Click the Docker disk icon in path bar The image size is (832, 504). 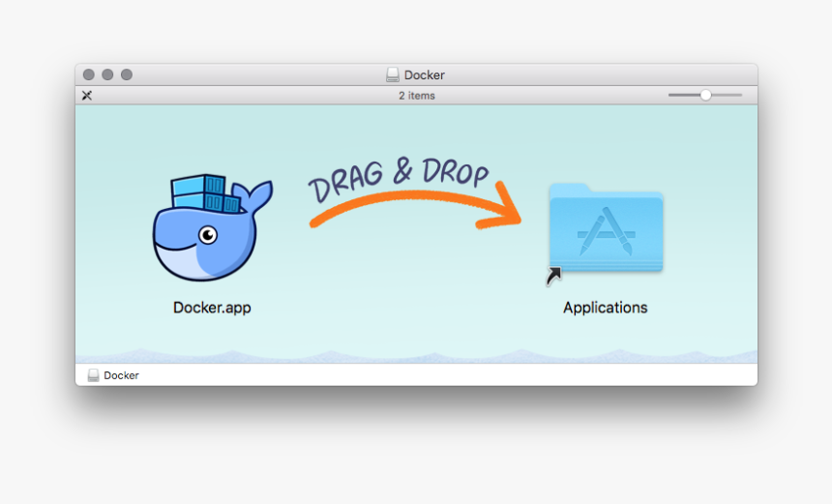click(94, 375)
